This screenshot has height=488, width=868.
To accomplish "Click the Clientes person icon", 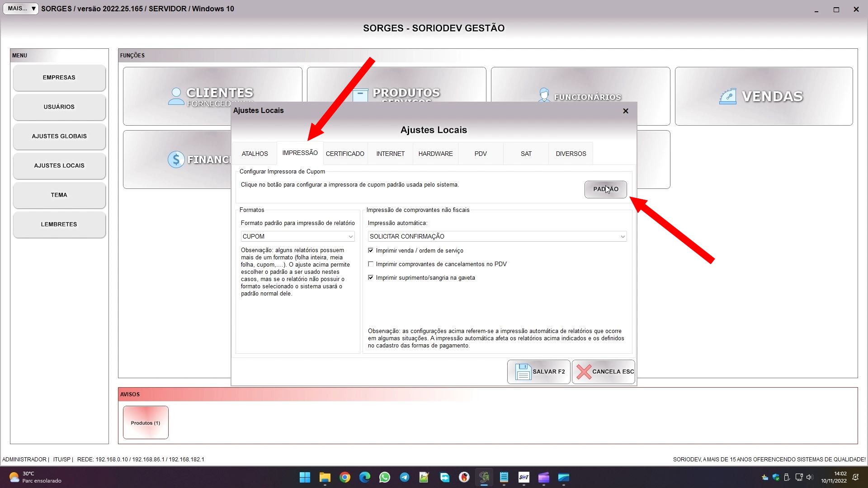I will [176, 96].
